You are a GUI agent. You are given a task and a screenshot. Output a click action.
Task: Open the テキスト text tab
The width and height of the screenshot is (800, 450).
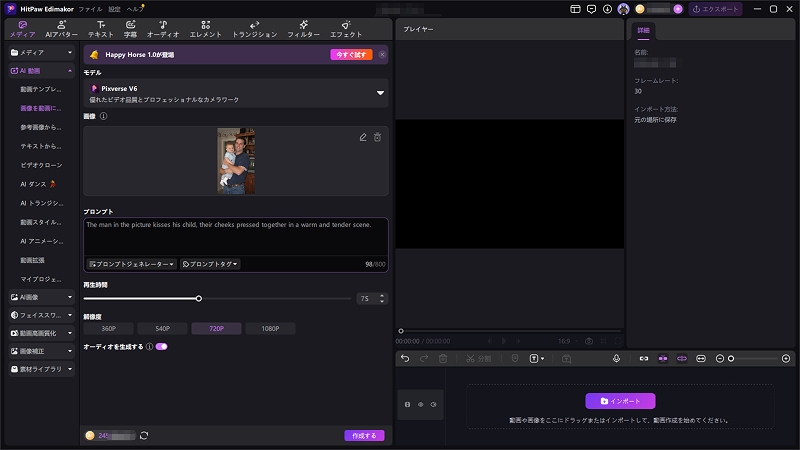[x=101, y=29]
